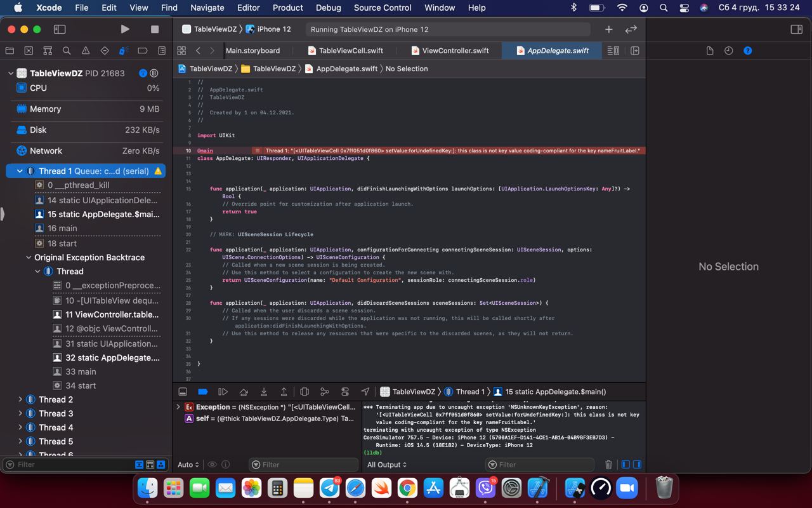Click the blue process view options icon
Screen dimensions: 812x508
click(143, 73)
